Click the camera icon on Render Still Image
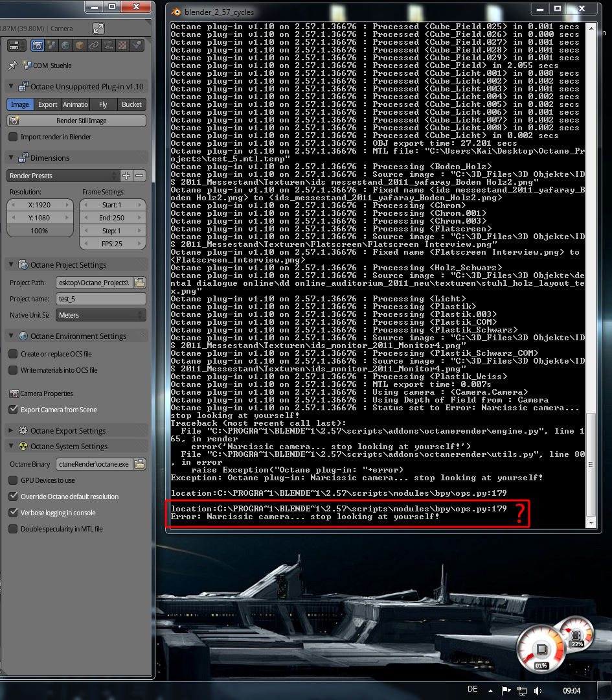This screenshot has width=612, height=700. point(14,121)
